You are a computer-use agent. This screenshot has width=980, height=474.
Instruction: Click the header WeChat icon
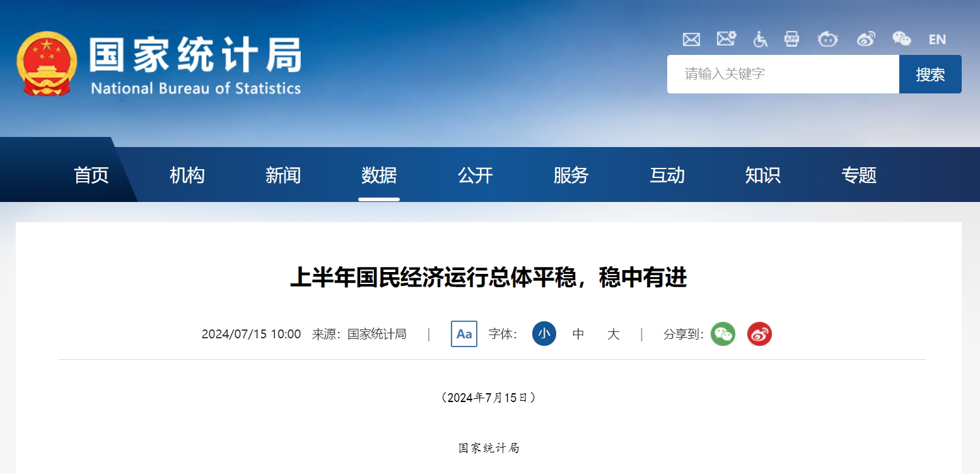click(901, 39)
